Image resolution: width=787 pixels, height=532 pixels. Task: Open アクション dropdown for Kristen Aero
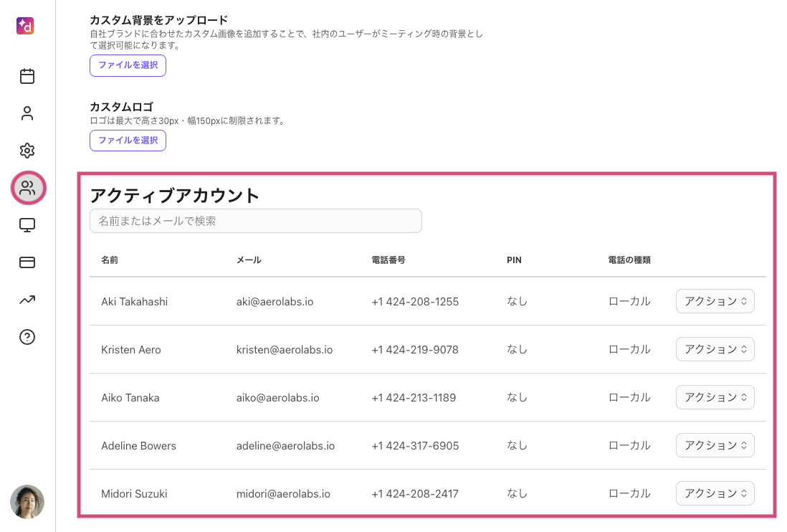pyautogui.click(x=715, y=349)
